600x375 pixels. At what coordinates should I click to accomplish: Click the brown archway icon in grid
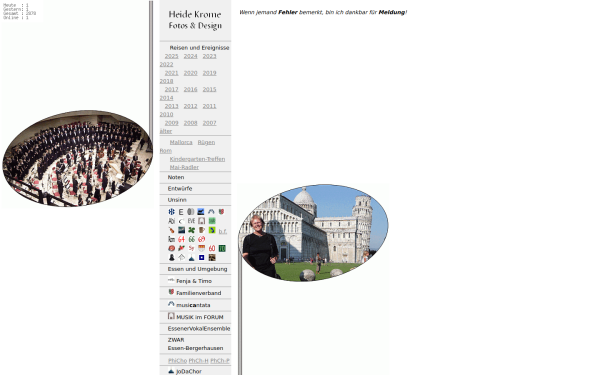click(x=202, y=221)
